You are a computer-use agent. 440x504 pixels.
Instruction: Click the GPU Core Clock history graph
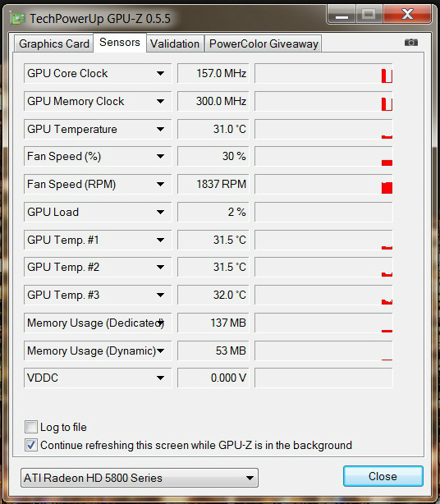click(323, 73)
